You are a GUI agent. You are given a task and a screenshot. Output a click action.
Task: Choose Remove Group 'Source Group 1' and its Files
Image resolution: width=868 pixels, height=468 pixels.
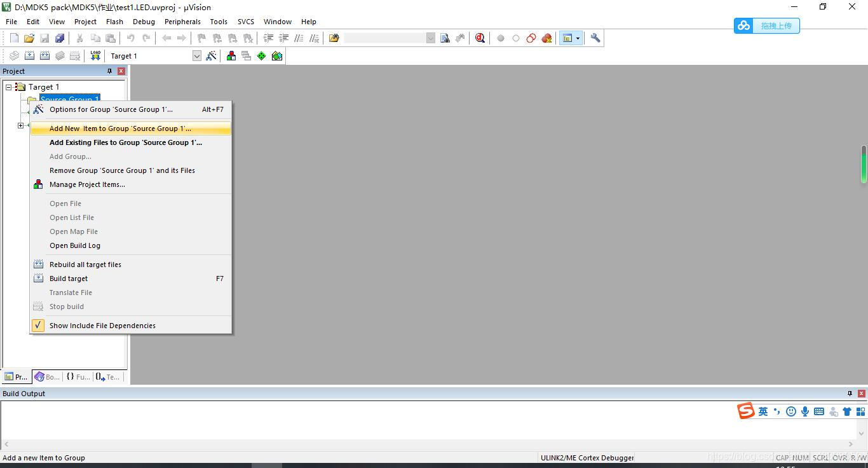[x=131, y=170]
